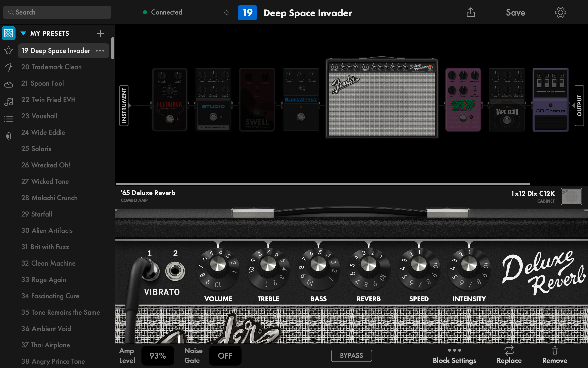Select the Feedback Generator pedal

click(170, 100)
